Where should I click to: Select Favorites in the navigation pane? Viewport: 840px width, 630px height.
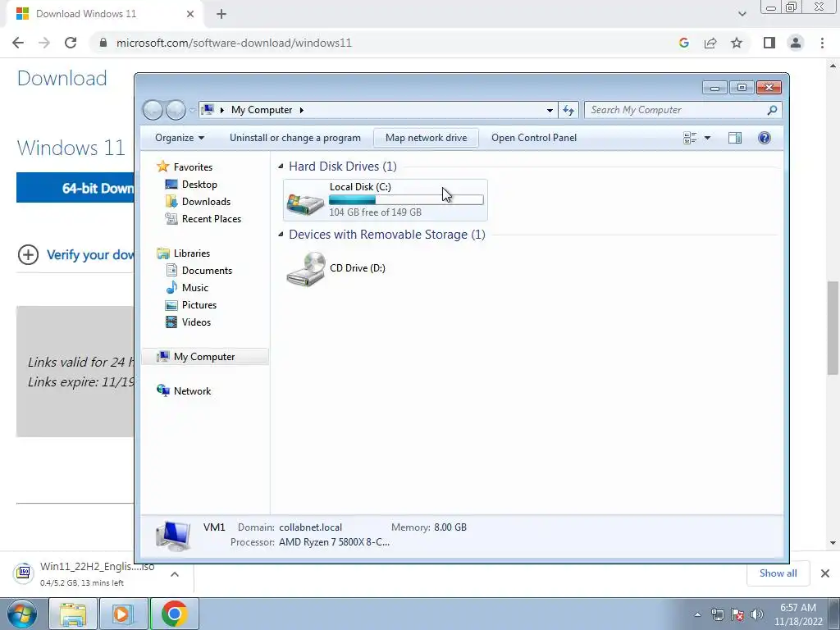185,167
